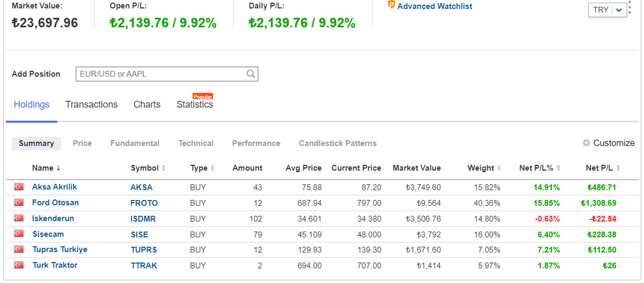This screenshot has width=644, height=283.
Task: Click the Aksa Akrilik 14.91% value
Action: tap(547, 188)
